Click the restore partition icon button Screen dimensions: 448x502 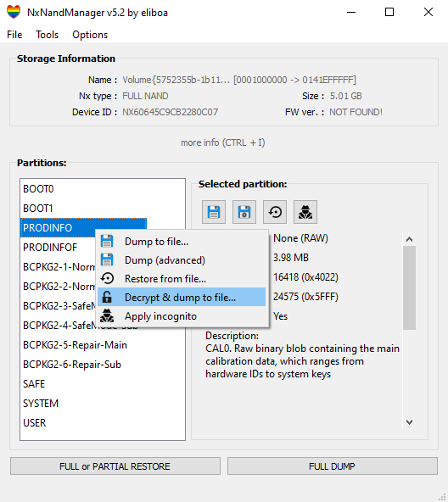pyautogui.click(x=275, y=212)
